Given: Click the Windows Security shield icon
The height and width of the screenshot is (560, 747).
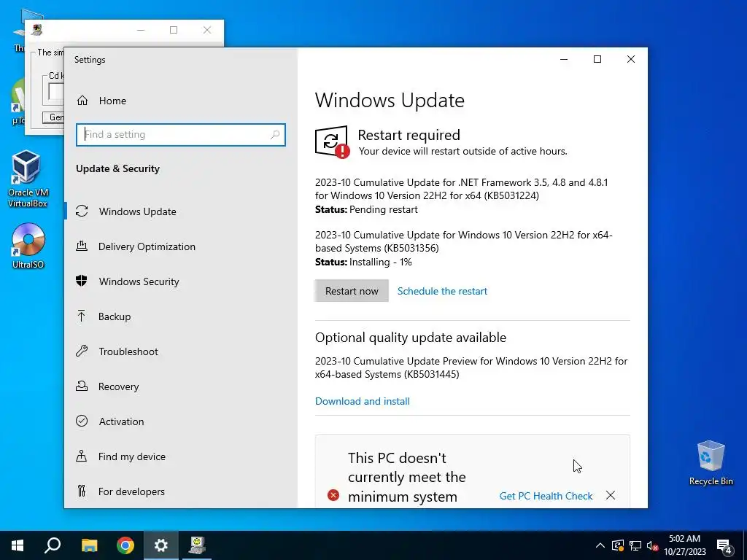Looking at the screenshot, I should tap(82, 281).
